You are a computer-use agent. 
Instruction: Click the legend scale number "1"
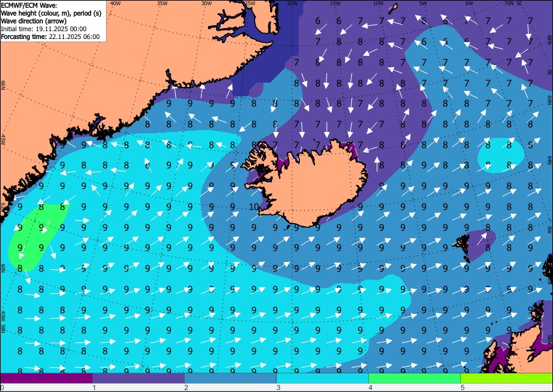pyautogui.click(x=94, y=387)
